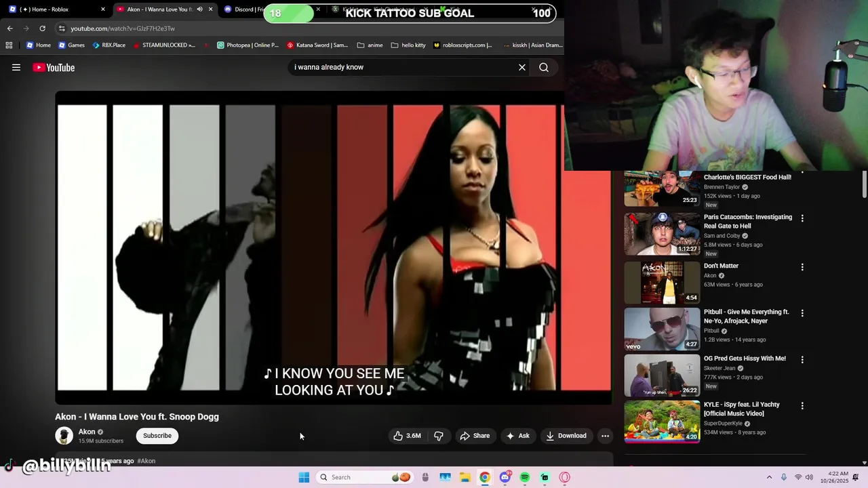Open the Games bookmark
The width and height of the screenshot is (868, 488).
[72, 45]
